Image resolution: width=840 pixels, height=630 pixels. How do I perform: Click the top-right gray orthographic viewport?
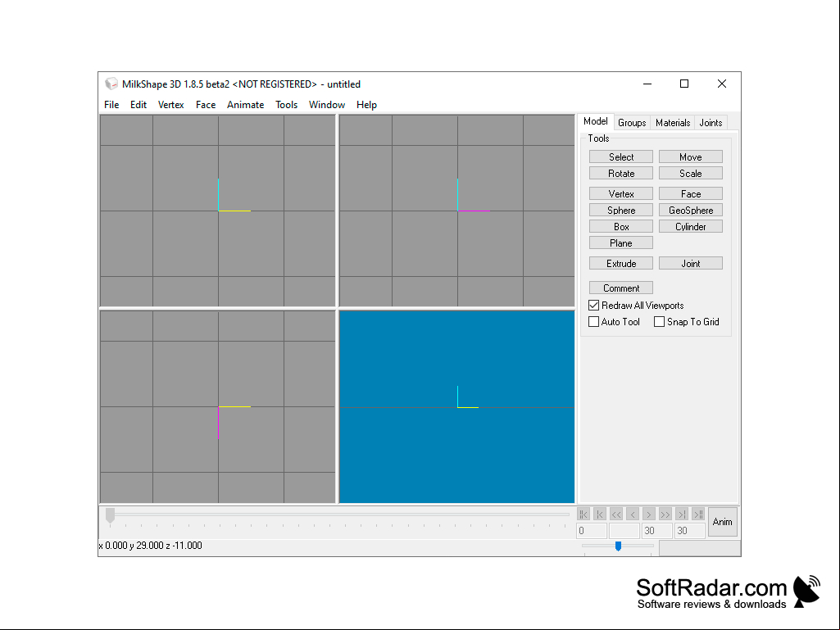point(457,211)
